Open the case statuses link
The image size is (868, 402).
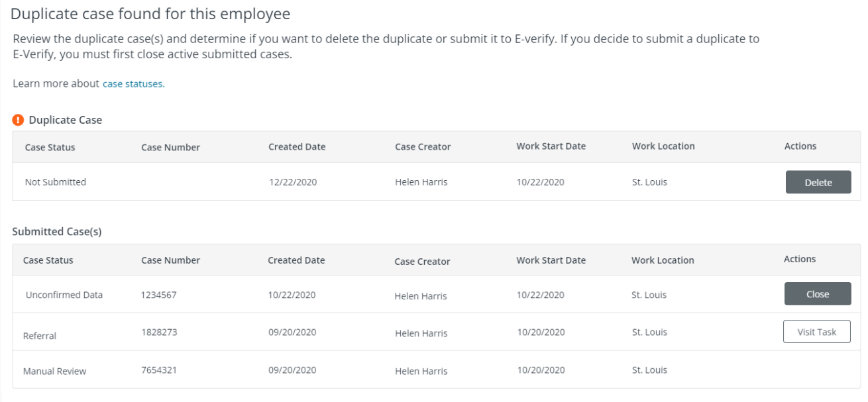click(135, 83)
